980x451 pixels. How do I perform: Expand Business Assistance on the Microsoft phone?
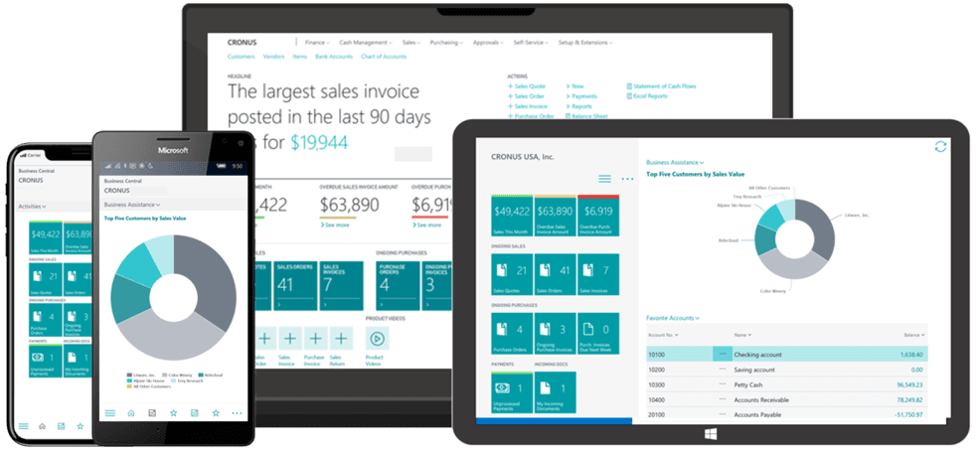[x=132, y=205]
